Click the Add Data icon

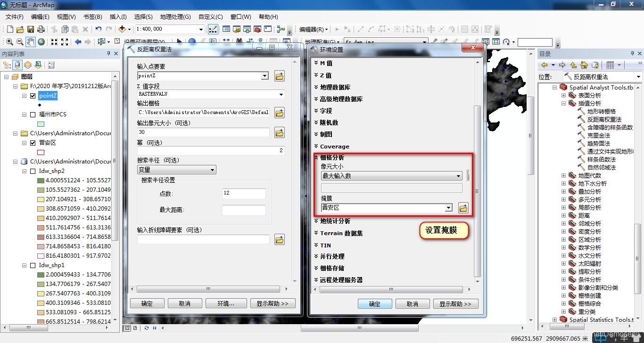(x=123, y=29)
